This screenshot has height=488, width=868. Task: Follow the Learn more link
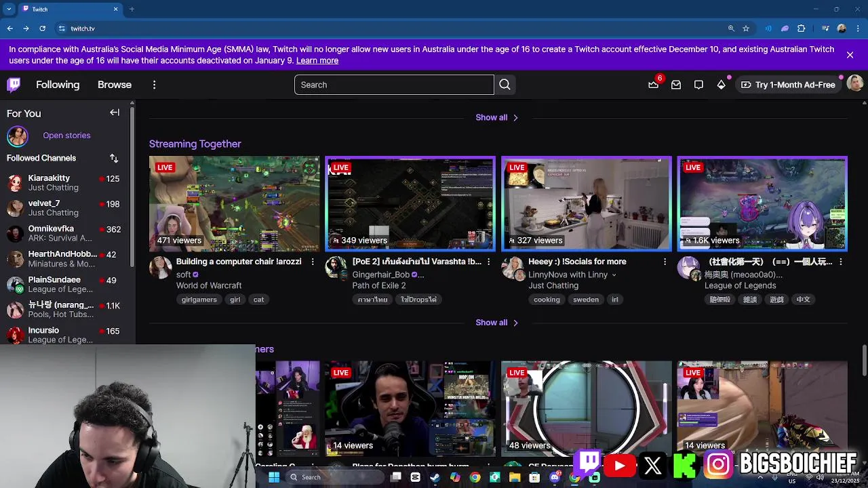[317, 60]
